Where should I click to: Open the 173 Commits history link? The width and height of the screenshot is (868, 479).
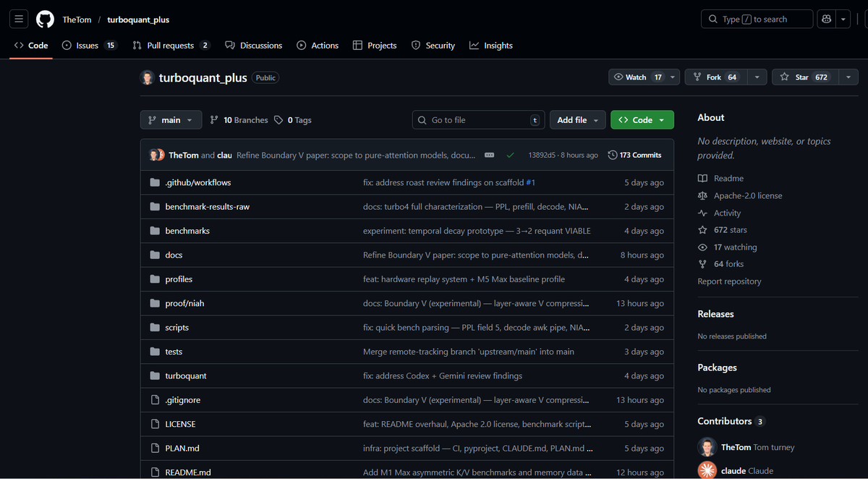(635, 155)
